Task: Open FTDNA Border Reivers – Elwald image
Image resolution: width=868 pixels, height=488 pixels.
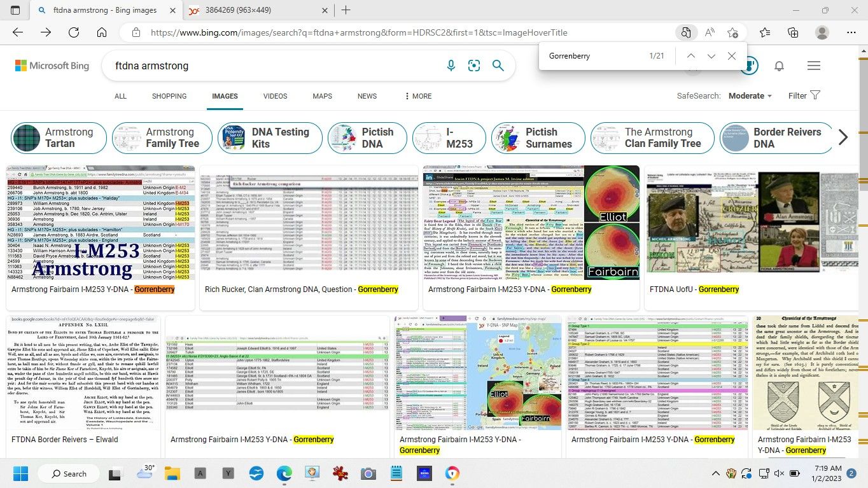Action: (x=83, y=373)
